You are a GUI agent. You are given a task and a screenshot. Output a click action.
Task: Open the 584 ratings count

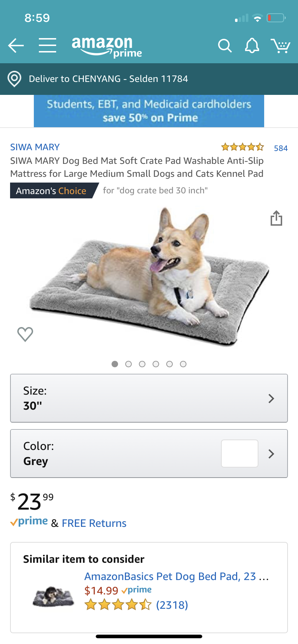(x=281, y=148)
